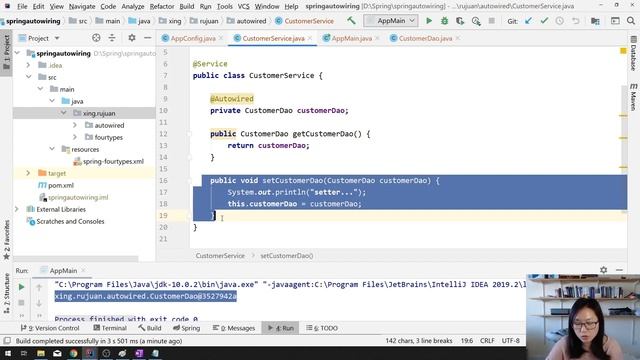Viewport: 640px width, 360px height.
Task: Open Project Structure icon in toolbar
Action: tap(595, 21)
